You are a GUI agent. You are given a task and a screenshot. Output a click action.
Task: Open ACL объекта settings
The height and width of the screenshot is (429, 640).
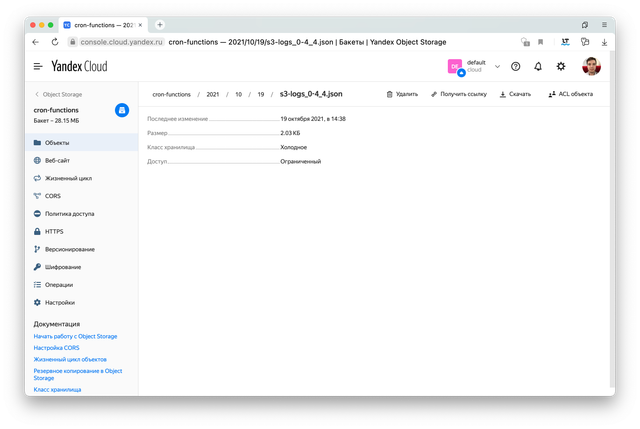tap(570, 94)
